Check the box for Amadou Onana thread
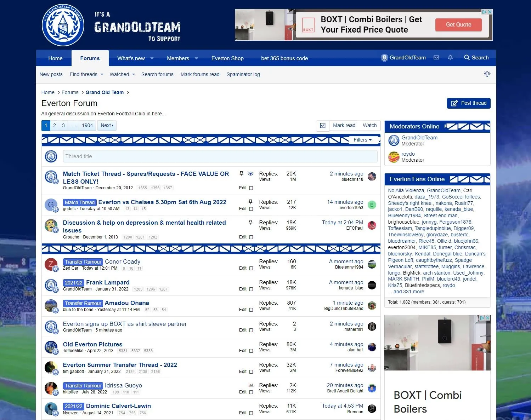The width and height of the screenshot is (531, 420). pyautogui.click(x=251, y=310)
